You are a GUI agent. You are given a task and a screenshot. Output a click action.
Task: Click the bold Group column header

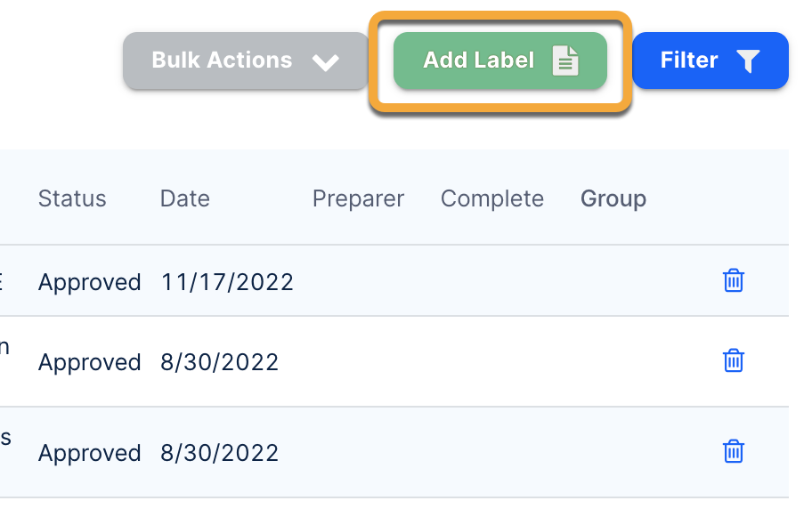pos(613,198)
